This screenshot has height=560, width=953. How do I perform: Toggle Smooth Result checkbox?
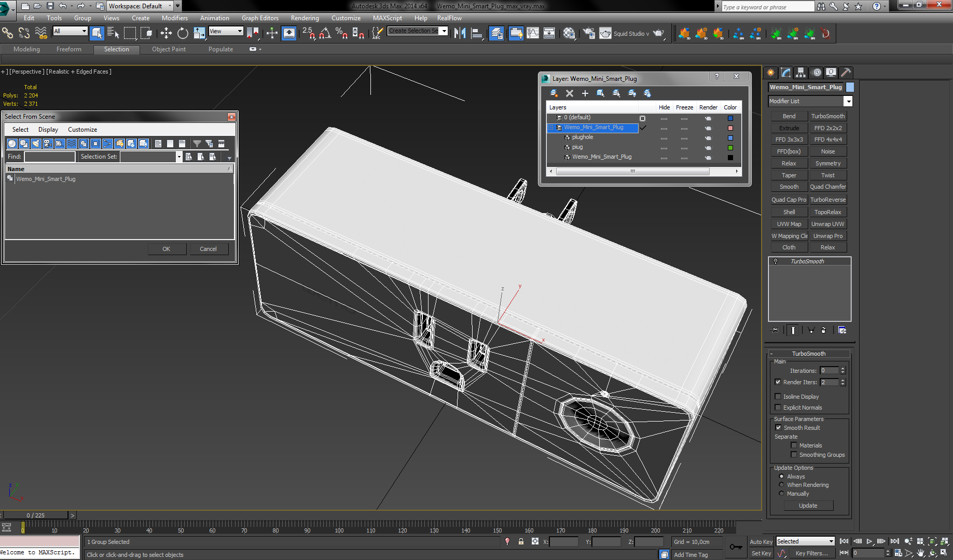[x=778, y=428]
